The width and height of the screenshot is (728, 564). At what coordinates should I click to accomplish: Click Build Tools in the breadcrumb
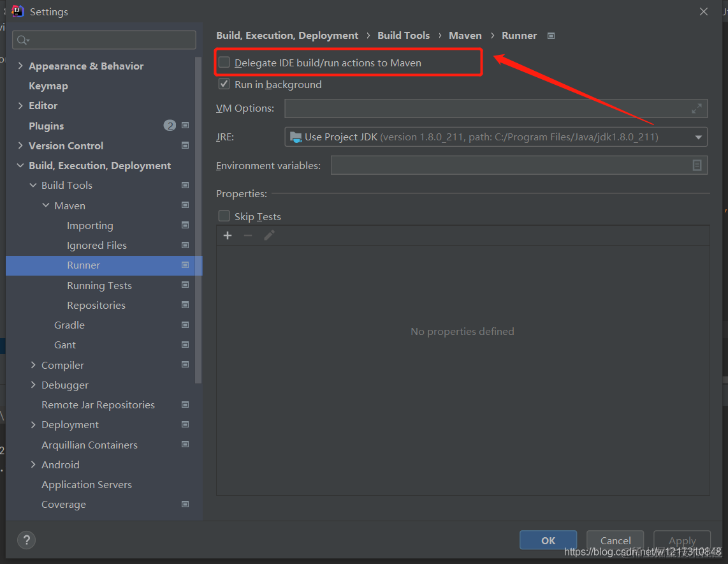click(404, 35)
